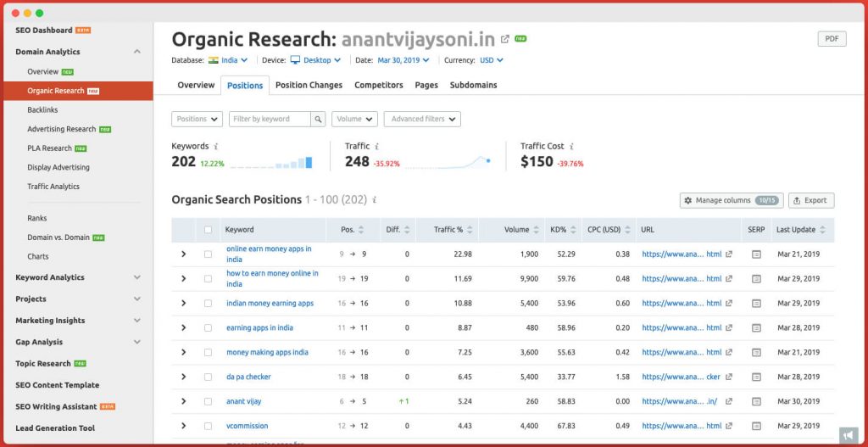Open the Positions filter dropdown

(x=197, y=119)
